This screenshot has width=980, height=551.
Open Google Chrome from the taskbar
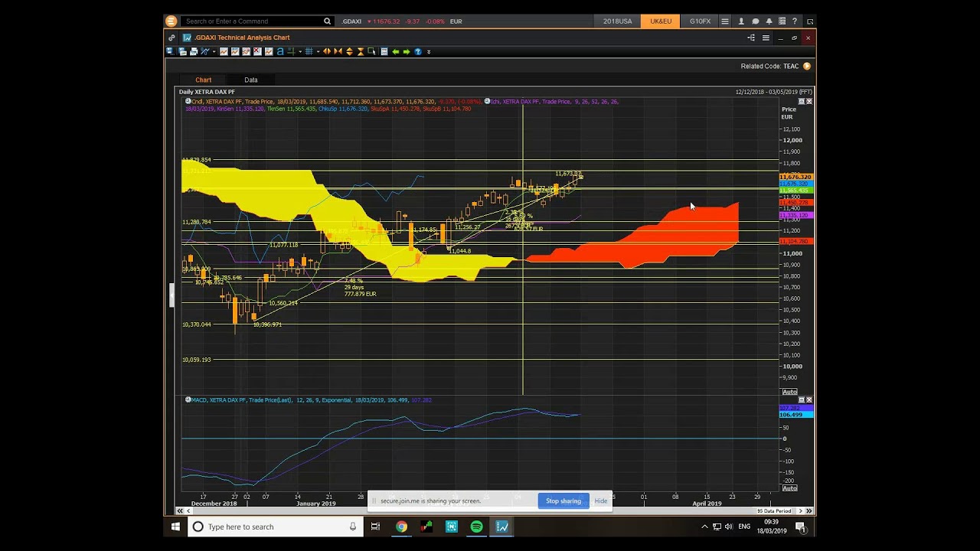pos(401,527)
